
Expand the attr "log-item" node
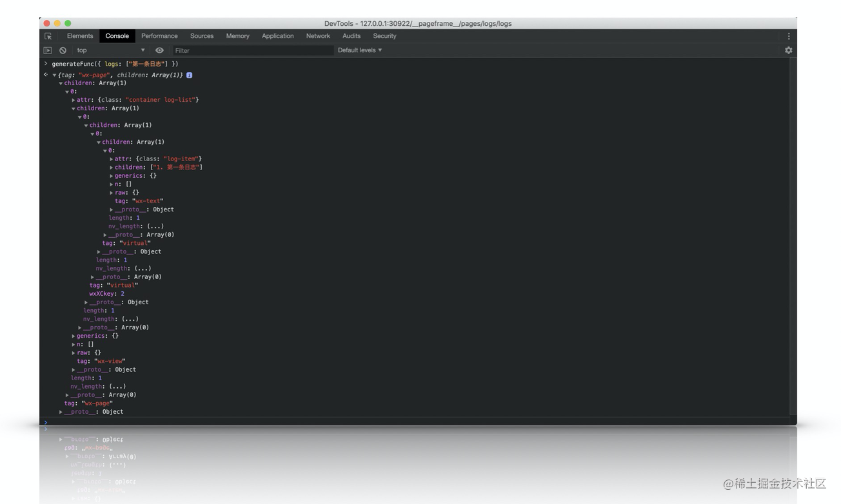coord(112,159)
